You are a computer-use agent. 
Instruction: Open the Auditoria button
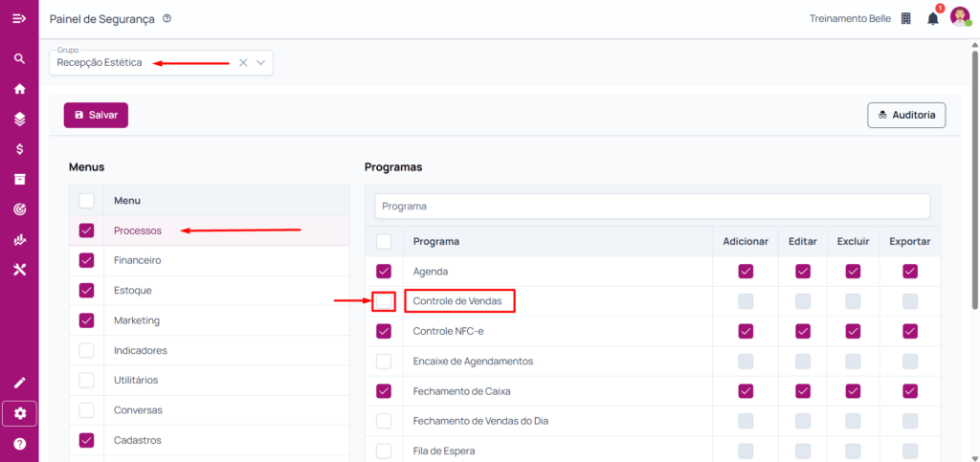coord(906,115)
